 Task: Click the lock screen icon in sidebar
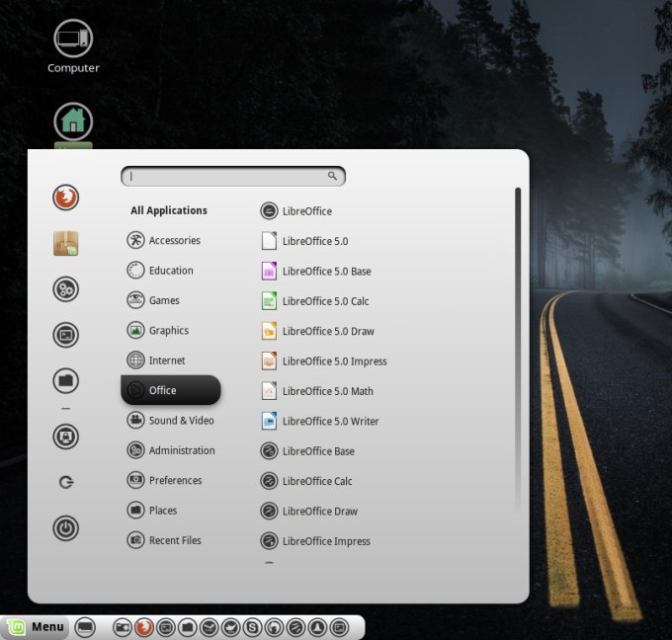65,437
